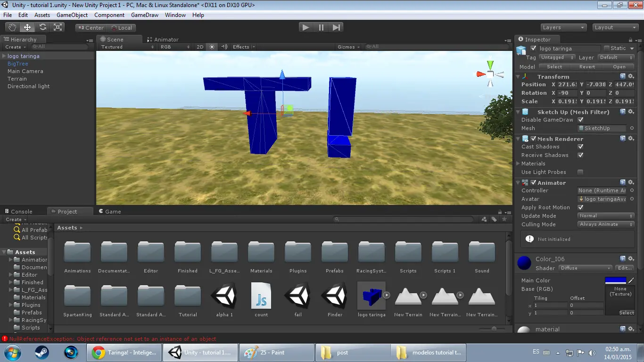The image size is (644, 362).
Task: Open the Component menu
Action: (x=109, y=15)
